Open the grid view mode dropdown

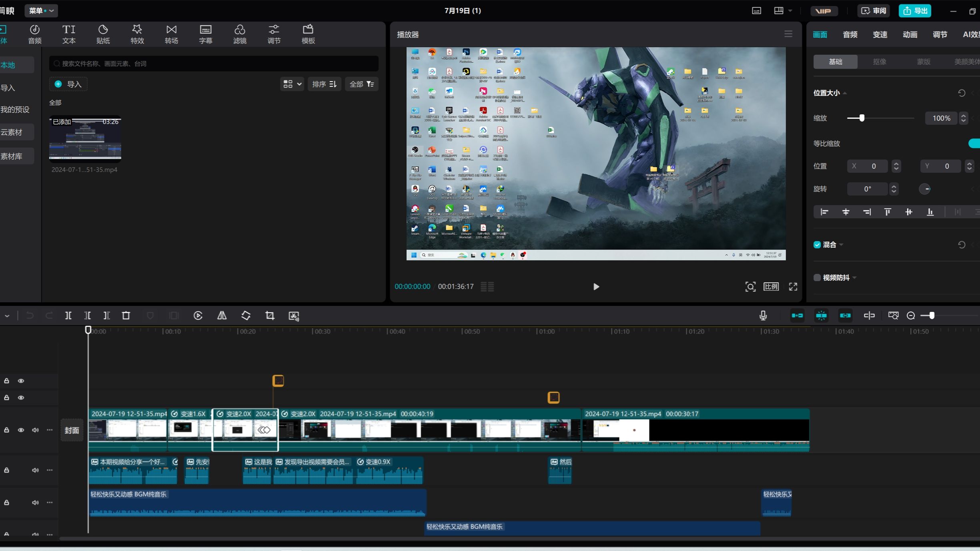[292, 84]
